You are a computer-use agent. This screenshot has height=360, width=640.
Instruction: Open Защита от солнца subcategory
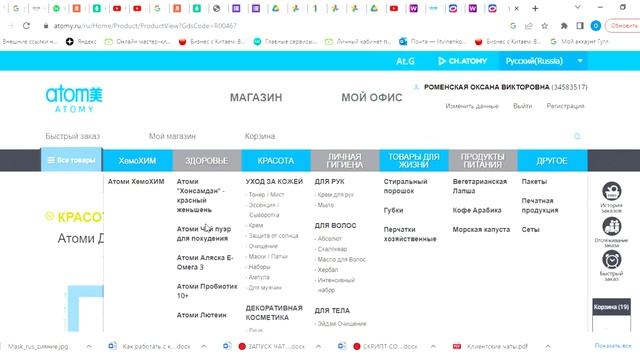pos(273,236)
